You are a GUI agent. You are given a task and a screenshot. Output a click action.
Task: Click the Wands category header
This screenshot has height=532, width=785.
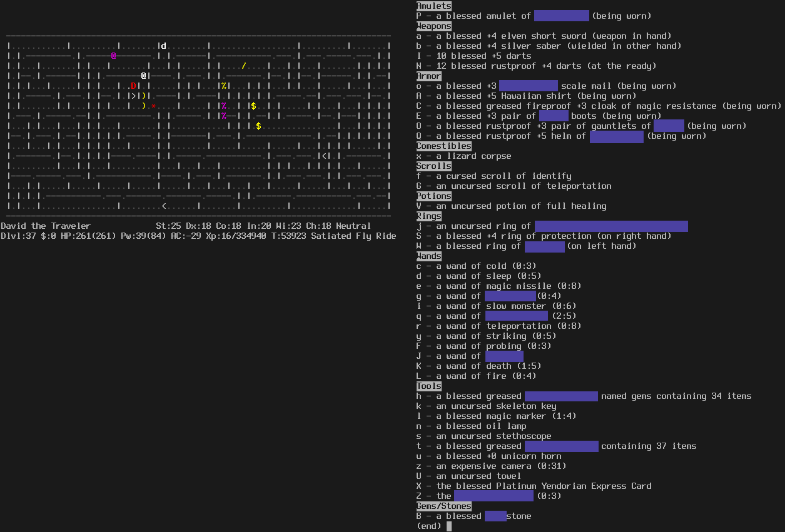click(x=429, y=256)
